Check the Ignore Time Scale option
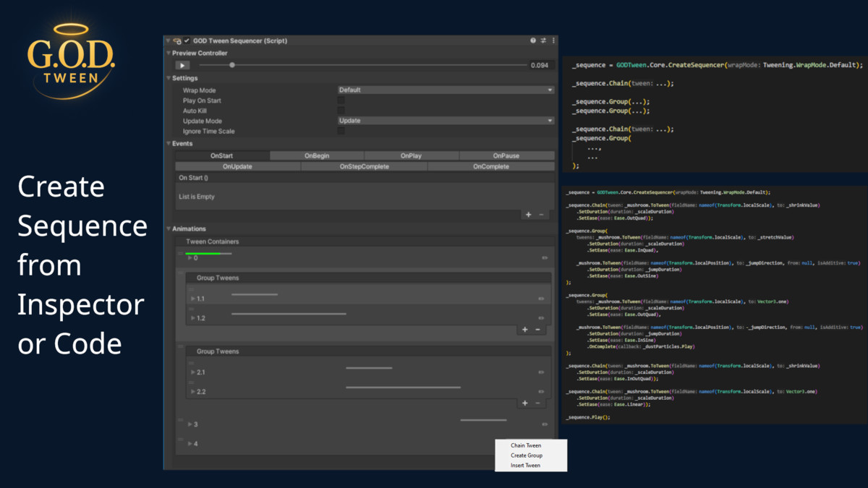This screenshot has height=488, width=868. (x=341, y=131)
